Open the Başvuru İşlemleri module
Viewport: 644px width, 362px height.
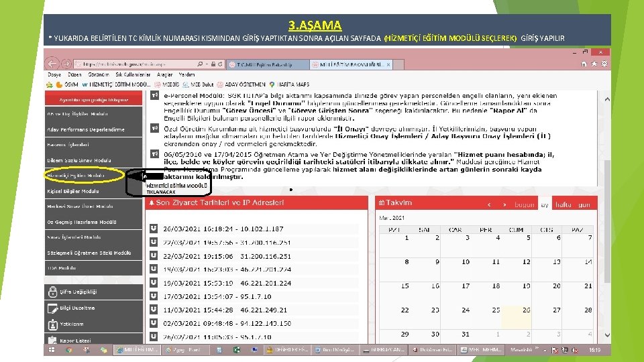pos(94,145)
